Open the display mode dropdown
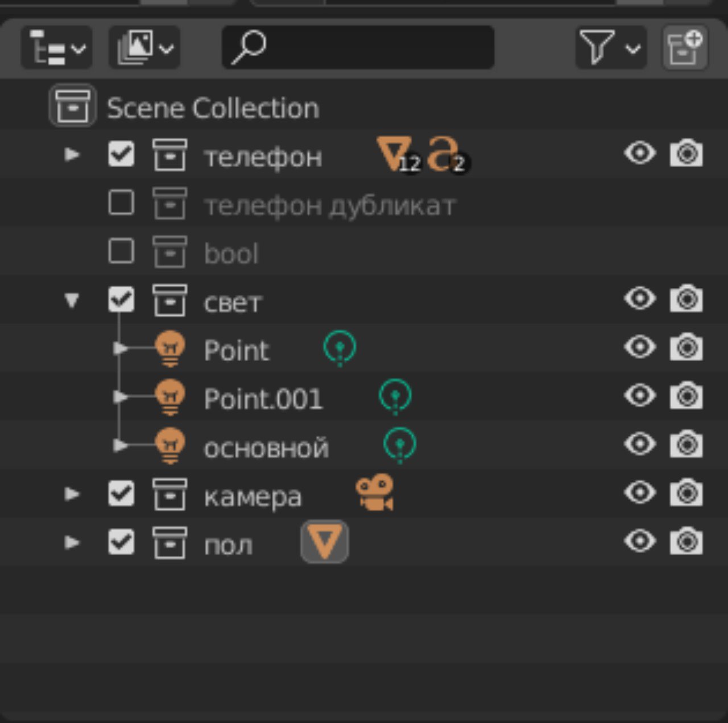The width and height of the screenshot is (728, 723). (144, 48)
